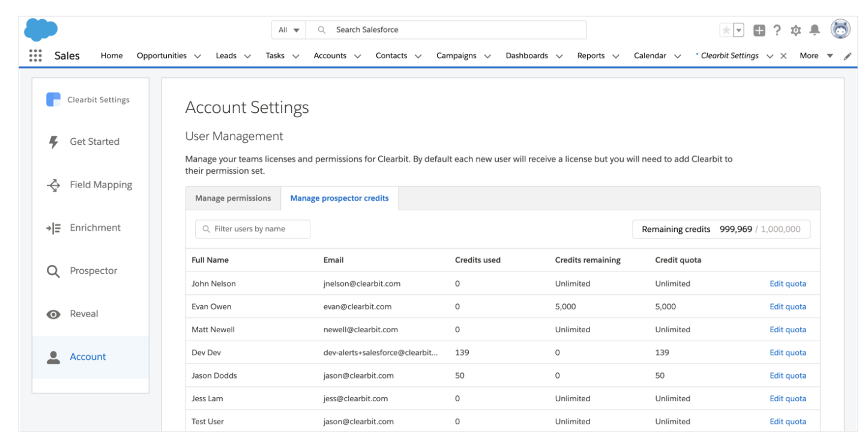Click the favorites star icon
Screen dimensions: 868x447
coord(726,30)
